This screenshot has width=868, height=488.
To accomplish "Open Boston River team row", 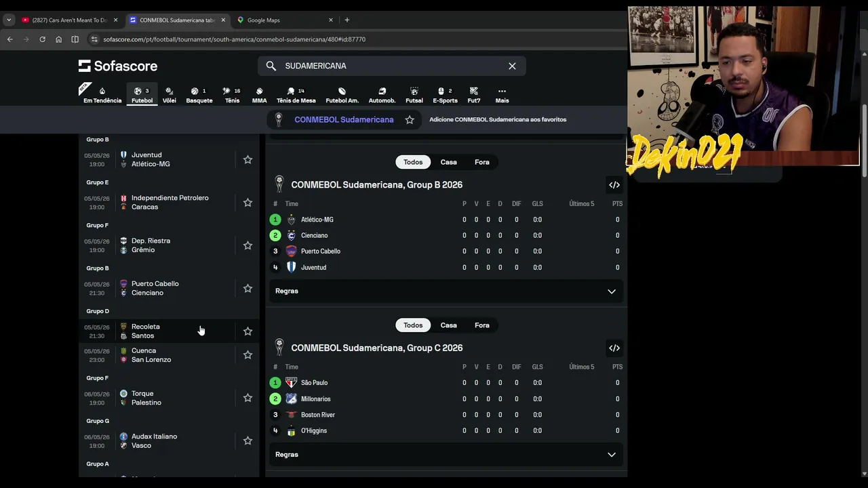I will click(446, 415).
